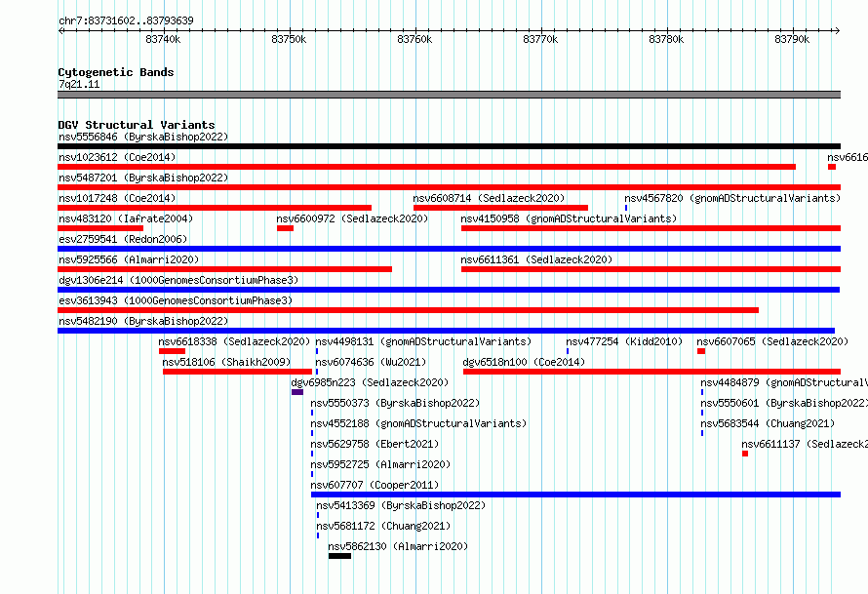868x594 pixels.
Task: Click the chr7:83731602..83793639 coordinates text
Action: click(x=126, y=20)
